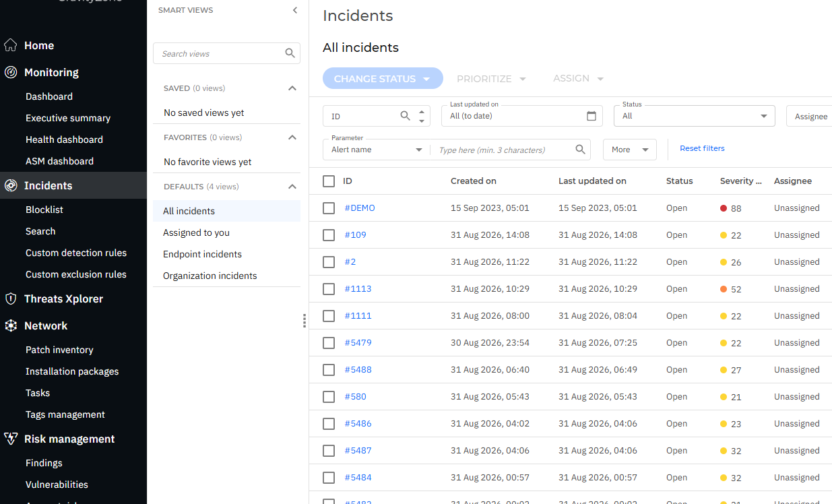
Task: Sort by Severity column header
Action: click(x=740, y=181)
